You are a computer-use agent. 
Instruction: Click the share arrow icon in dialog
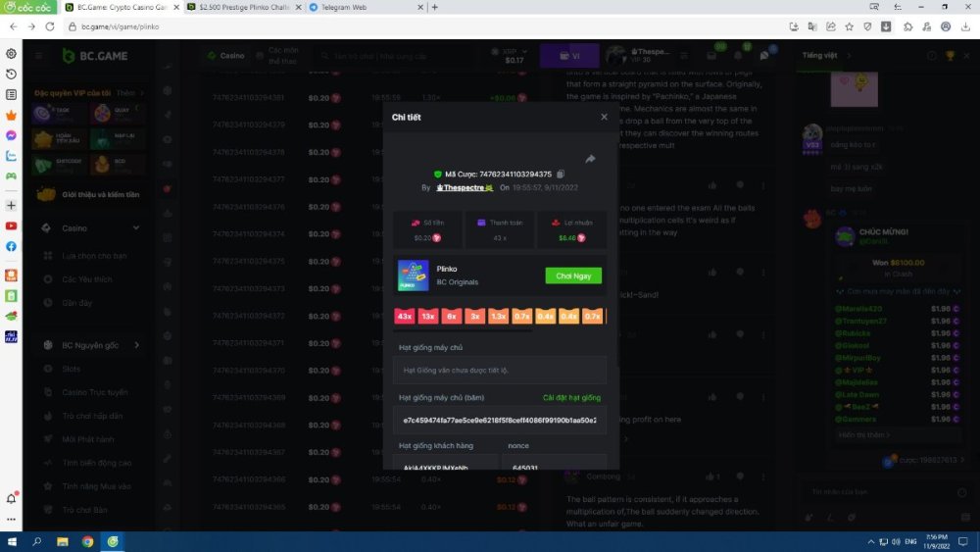pyautogui.click(x=590, y=159)
